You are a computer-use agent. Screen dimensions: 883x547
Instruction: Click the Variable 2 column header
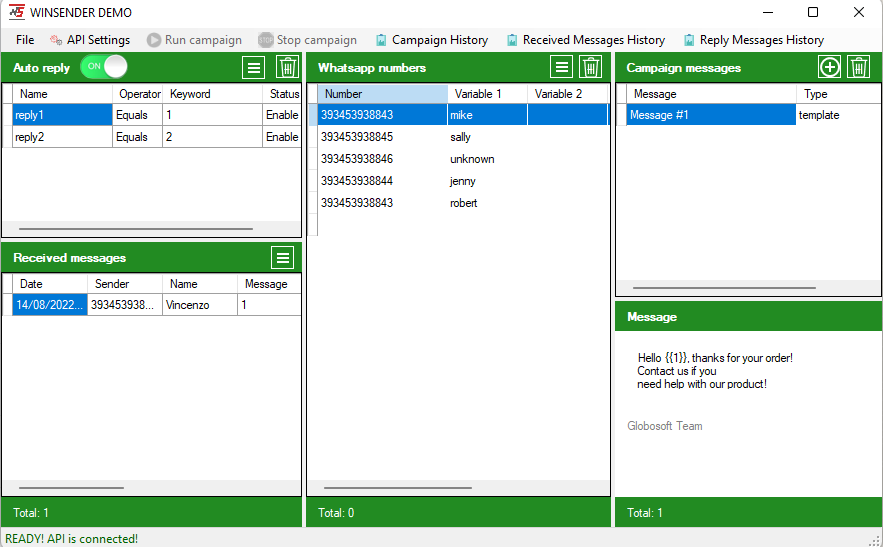568,94
